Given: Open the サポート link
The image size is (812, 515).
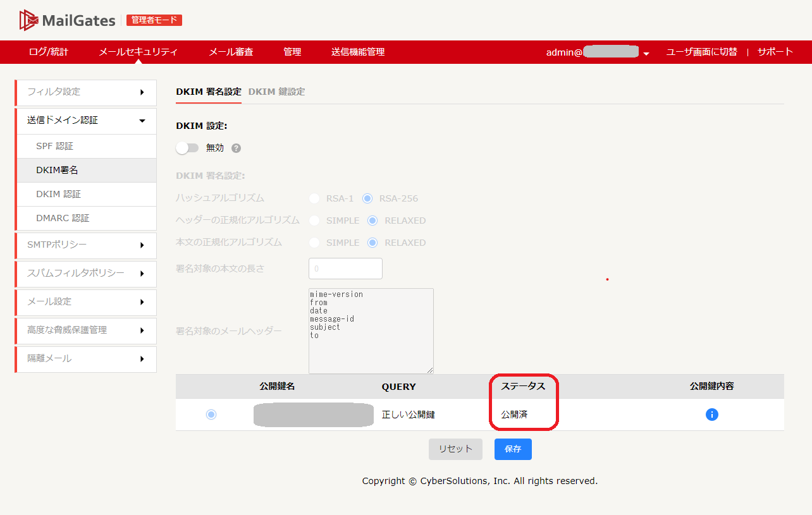Looking at the screenshot, I should coord(775,52).
